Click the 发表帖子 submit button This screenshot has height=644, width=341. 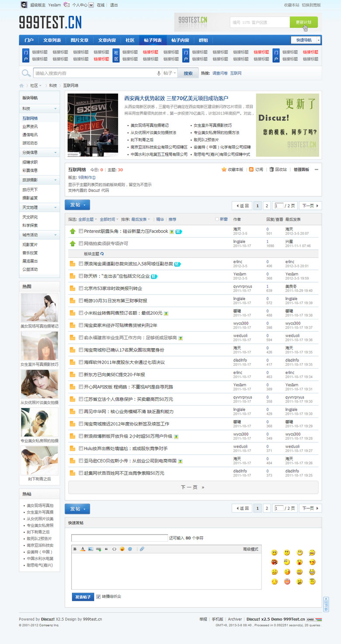(83, 597)
